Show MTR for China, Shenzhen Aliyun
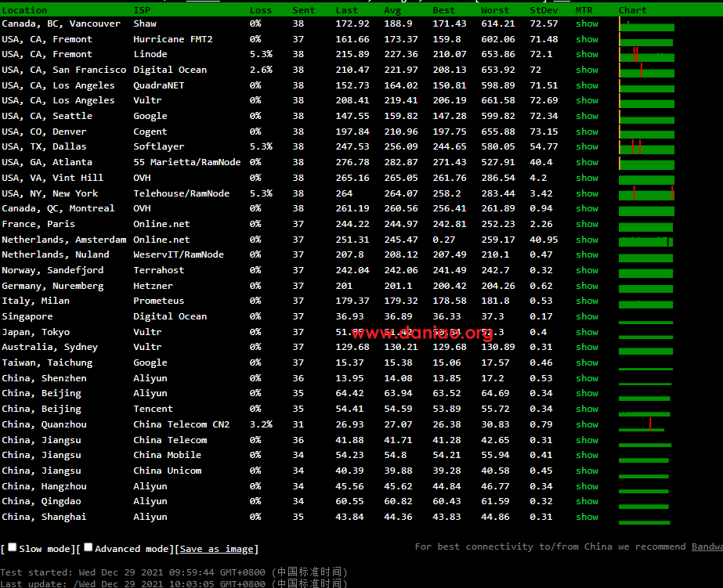This screenshot has height=588, width=723. point(587,378)
